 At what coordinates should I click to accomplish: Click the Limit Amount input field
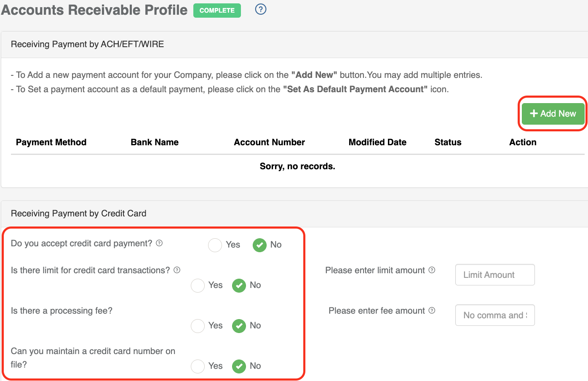click(495, 275)
